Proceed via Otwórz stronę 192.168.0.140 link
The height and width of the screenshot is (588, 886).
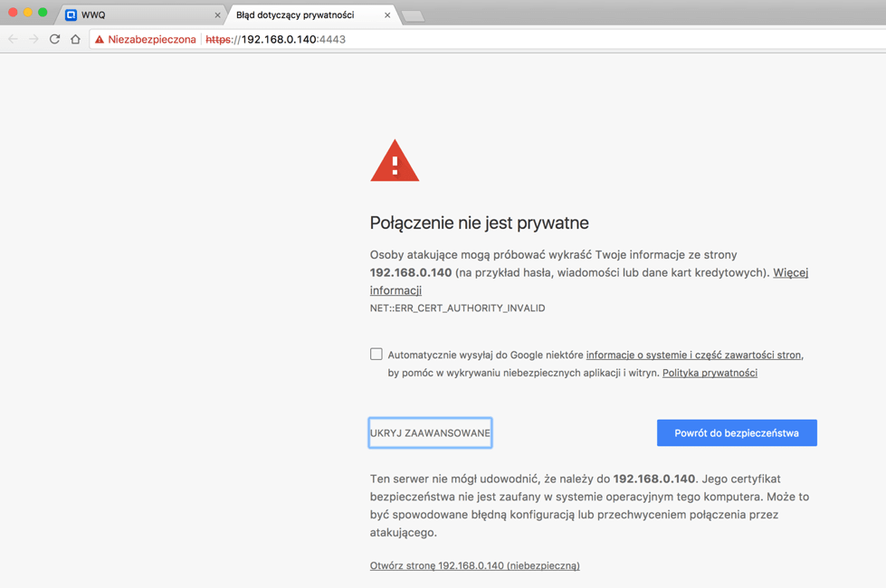coord(474,565)
